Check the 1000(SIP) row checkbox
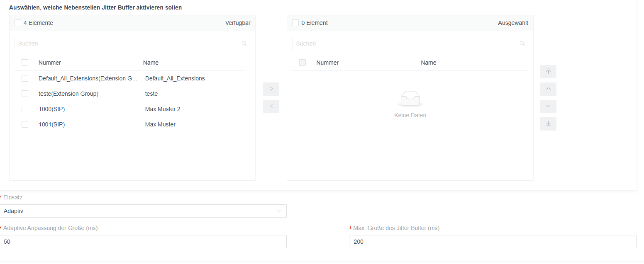The width and height of the screenshot is (644, 264). (x=25, y=109)
